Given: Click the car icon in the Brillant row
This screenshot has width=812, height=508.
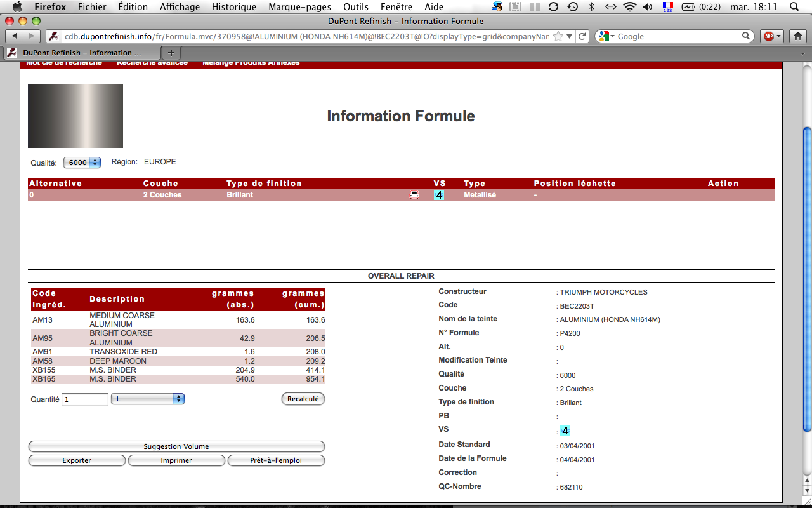Looking at the screenshot, I should pyautogui.click(x=414, y=195).
